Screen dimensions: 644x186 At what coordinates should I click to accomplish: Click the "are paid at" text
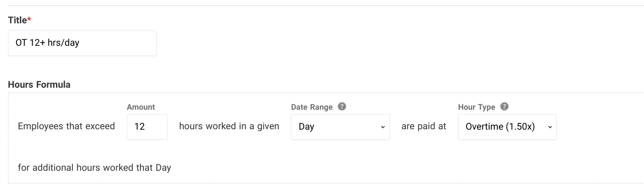424,126
